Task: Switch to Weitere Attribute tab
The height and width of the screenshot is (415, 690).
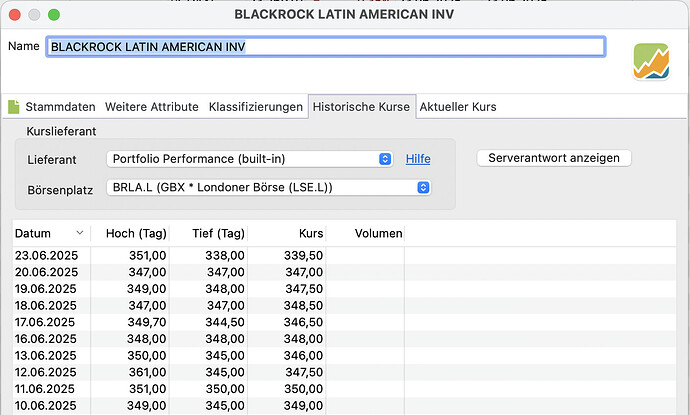Action: point(152,107)
